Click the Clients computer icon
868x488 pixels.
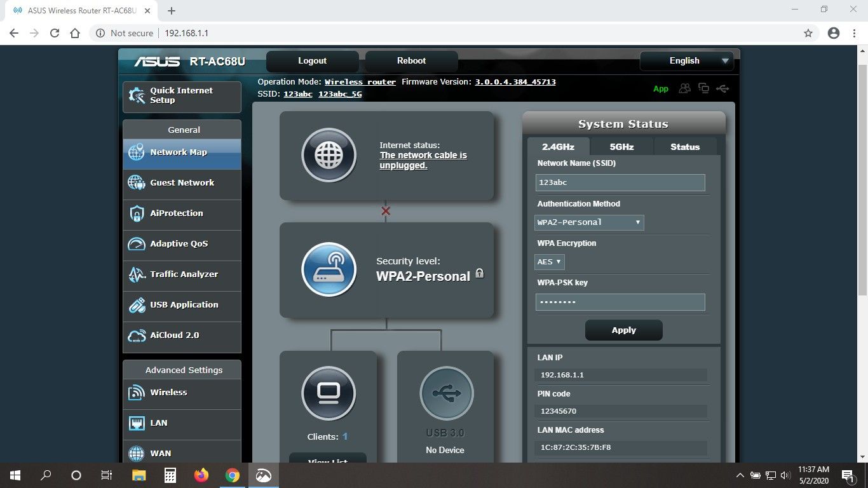[x=329, y=393]
